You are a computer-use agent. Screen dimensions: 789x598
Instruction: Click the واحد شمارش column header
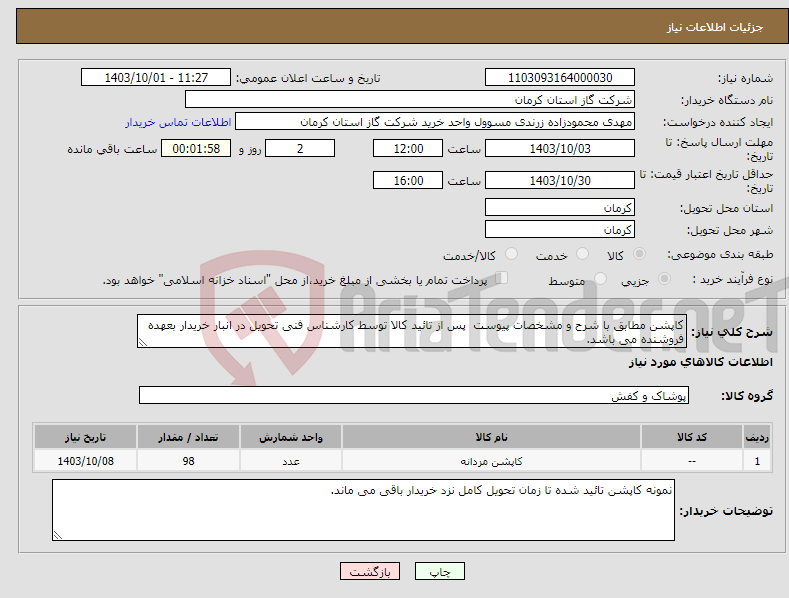point(291,437)
